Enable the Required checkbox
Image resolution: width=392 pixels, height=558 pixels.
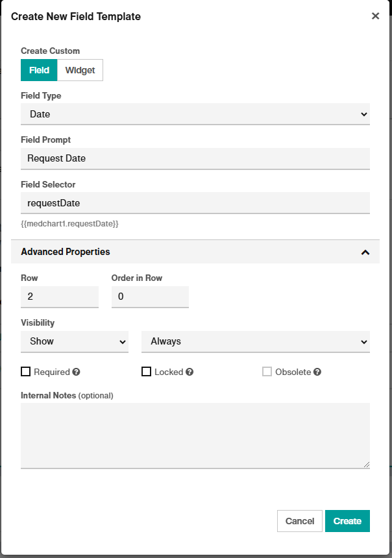tap(25, 372)
